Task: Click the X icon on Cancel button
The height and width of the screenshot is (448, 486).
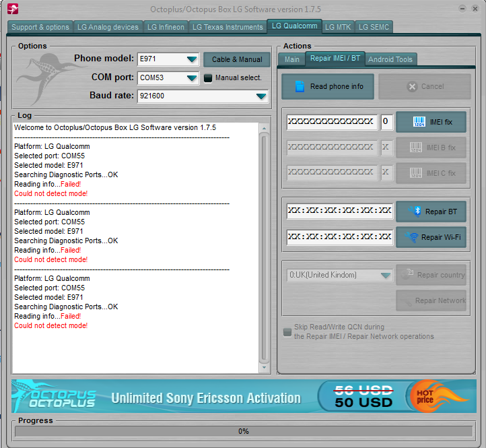Action: coord(412,86)
